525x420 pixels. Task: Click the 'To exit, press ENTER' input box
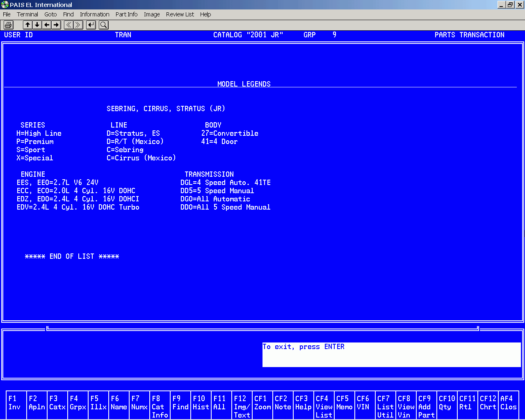pos(392,355)
